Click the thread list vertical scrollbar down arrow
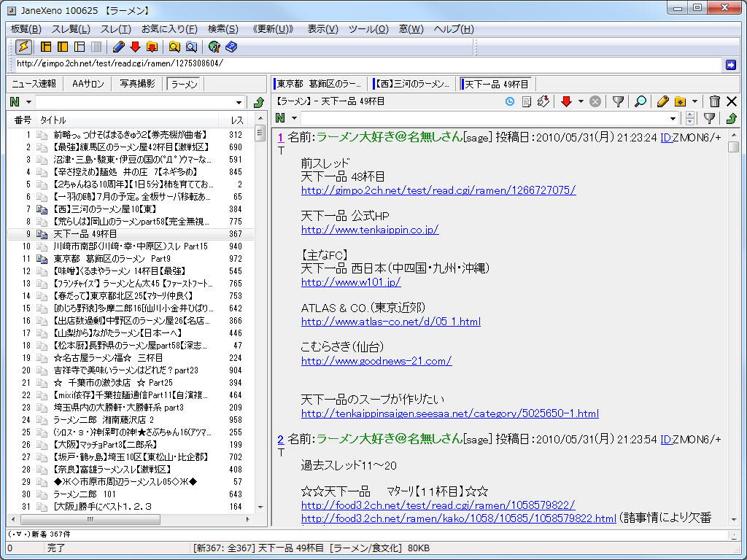Viewport: 747px width, 560px height. (260, 507)
